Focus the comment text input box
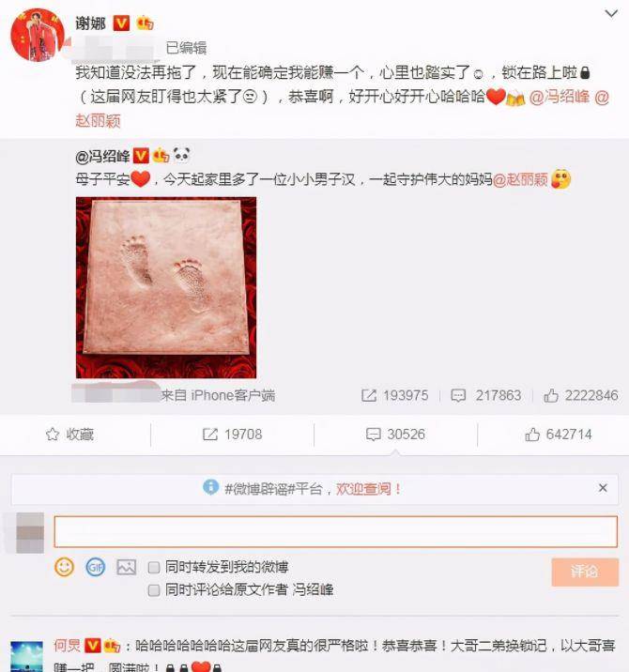 tap(336, 532)
